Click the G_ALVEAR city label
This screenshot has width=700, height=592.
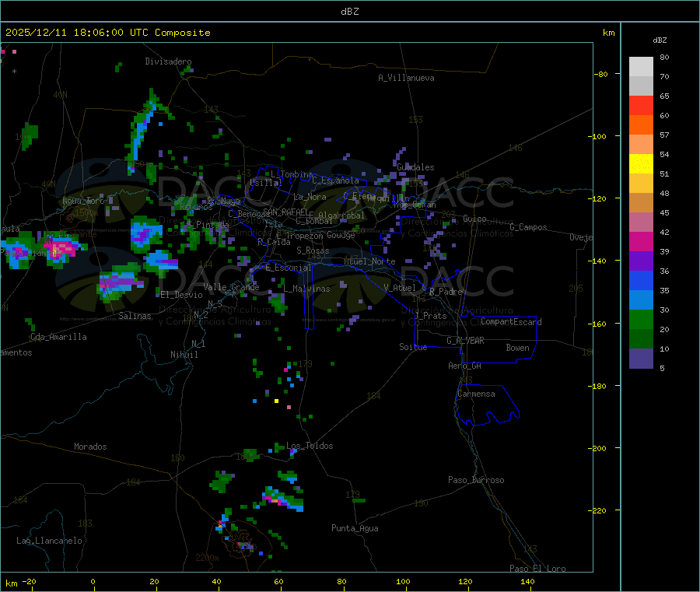coord(465,341)
